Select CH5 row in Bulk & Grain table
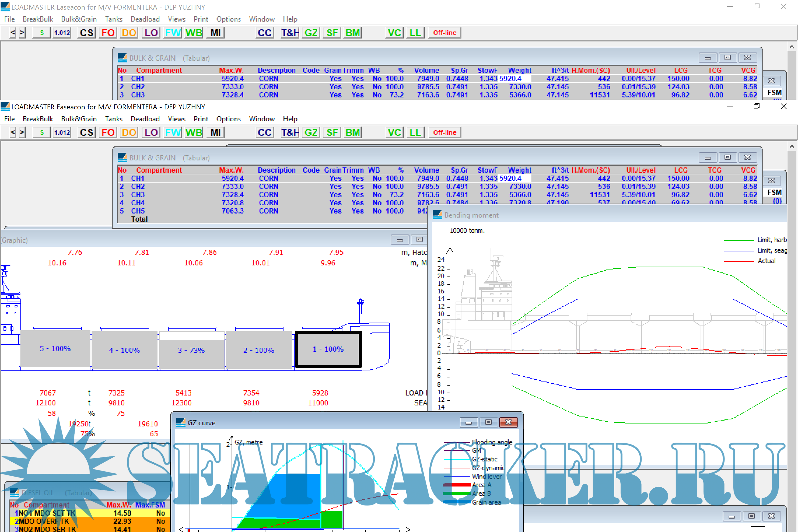 138,211
